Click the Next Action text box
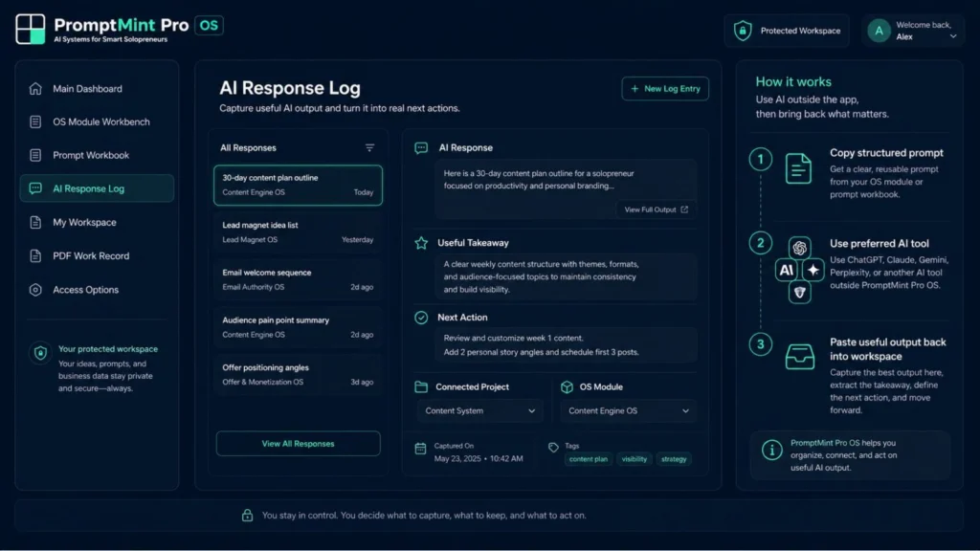The height and width of the screenshot is (551, 980). point(566,344)
